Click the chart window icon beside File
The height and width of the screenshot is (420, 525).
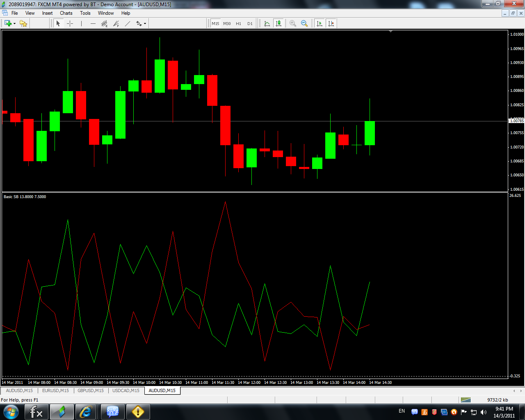[x=5, y=13]
